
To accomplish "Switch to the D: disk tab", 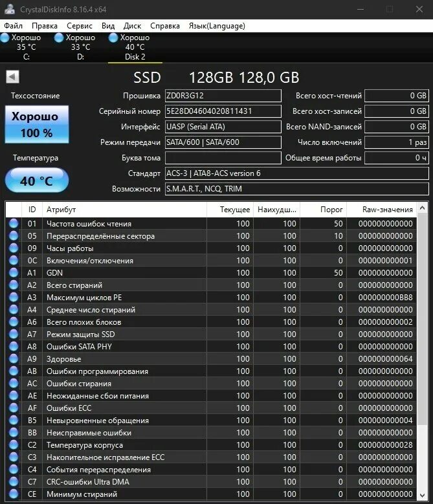I will 81,47.
